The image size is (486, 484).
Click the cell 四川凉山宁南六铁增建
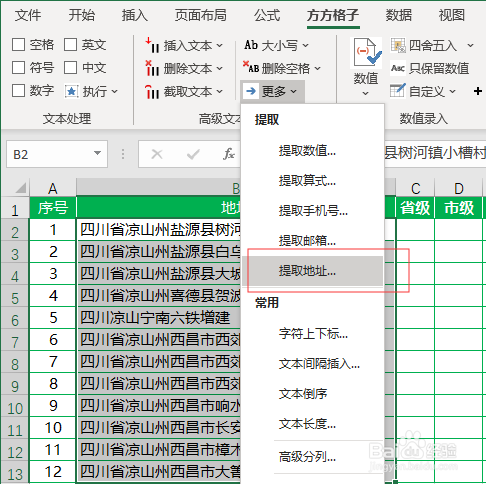point(159,318)
